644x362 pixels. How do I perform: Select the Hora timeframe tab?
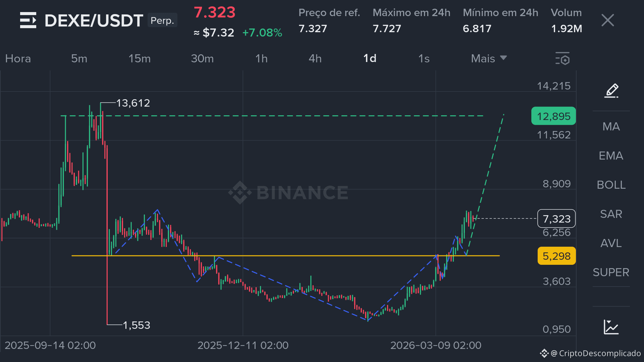(18, 59)
